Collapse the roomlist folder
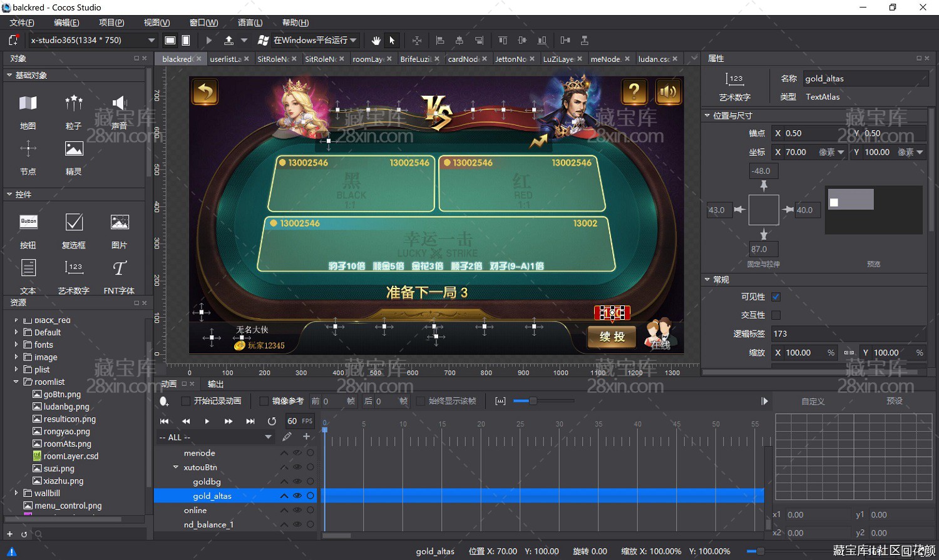This screenshot has height=560, width=939. (x=16, y=382)
